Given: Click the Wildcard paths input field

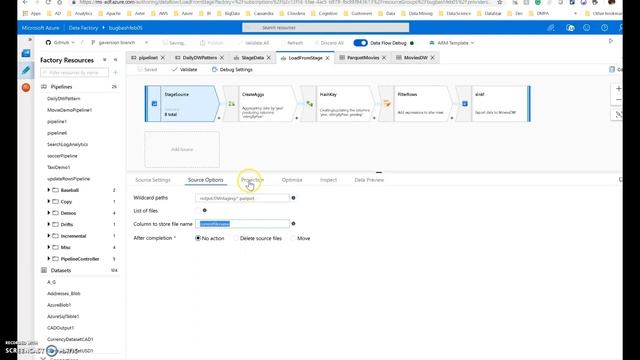Looking at the screenshot, I should tap(242, 198).
